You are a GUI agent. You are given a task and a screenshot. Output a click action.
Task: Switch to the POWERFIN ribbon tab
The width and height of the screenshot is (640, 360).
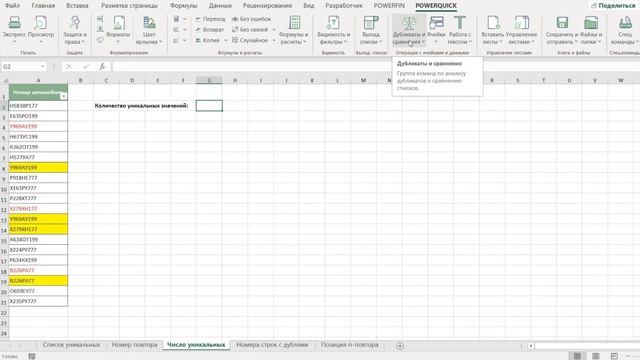pyautogui.click(x=389, y=6)
